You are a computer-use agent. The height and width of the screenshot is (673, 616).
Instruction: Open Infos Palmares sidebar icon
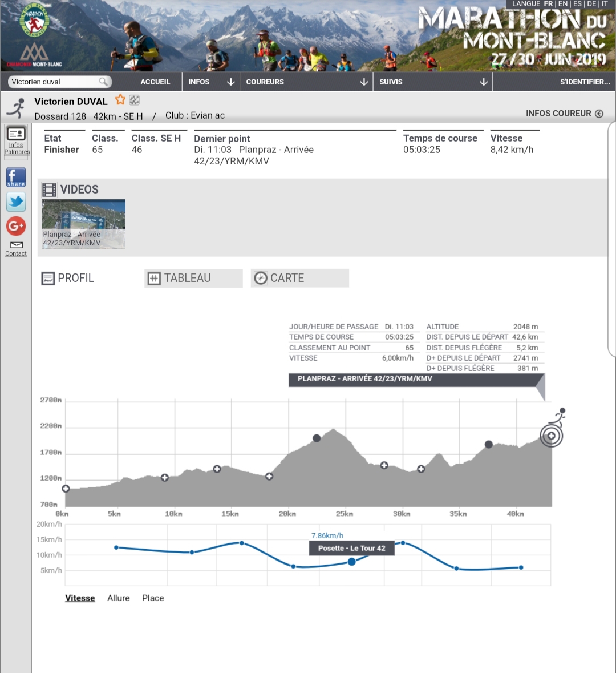[17, 140]
